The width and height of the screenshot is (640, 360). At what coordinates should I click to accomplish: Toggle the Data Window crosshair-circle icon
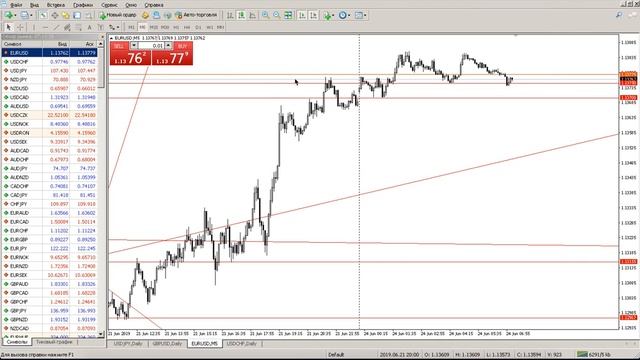[x=55, y=16]
